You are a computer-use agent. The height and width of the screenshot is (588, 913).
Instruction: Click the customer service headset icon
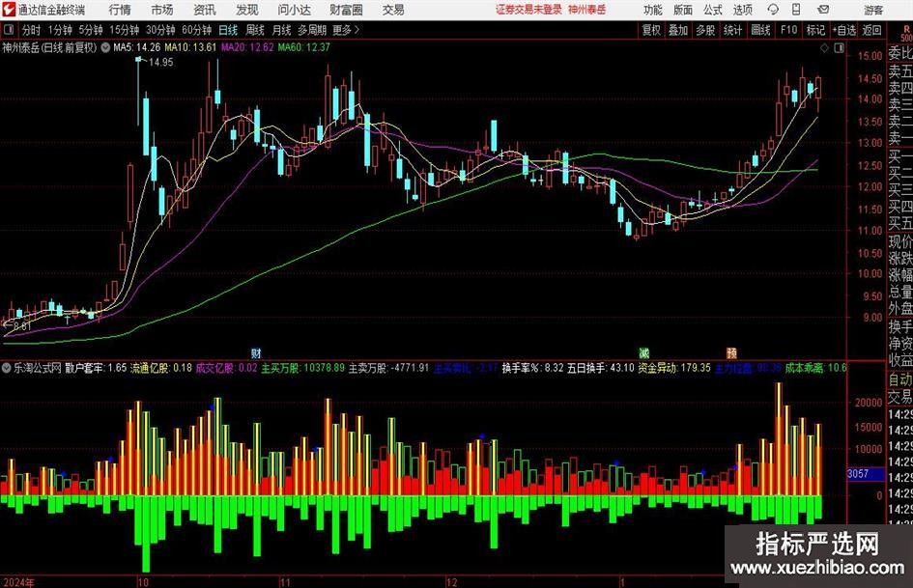coord(773,10)
